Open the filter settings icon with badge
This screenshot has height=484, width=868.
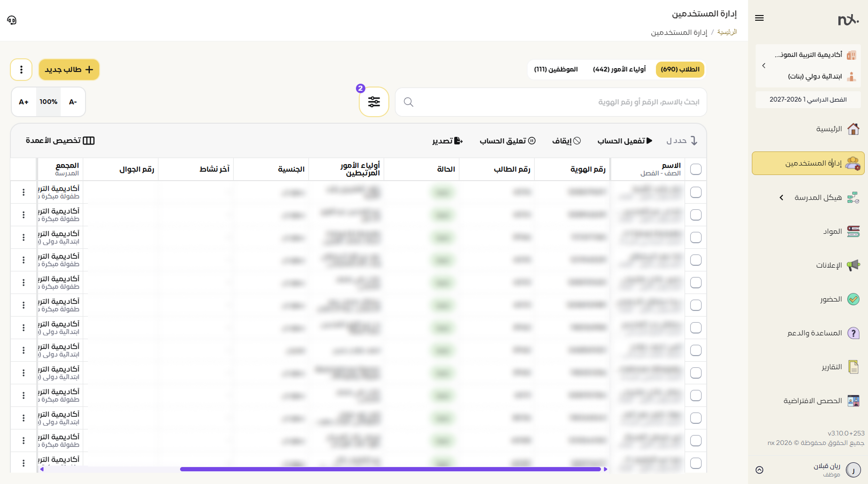coord(374,102)
